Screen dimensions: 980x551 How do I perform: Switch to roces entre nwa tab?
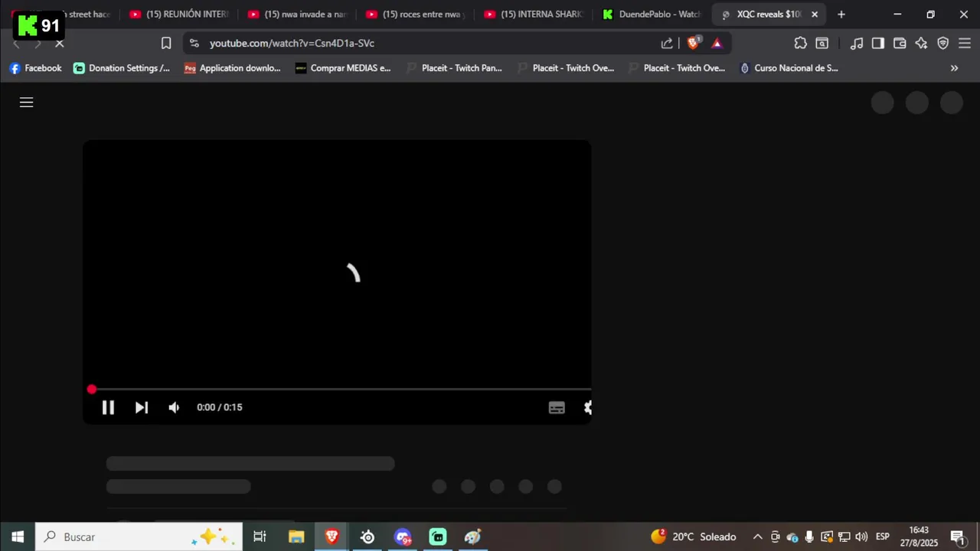point(416,15)
